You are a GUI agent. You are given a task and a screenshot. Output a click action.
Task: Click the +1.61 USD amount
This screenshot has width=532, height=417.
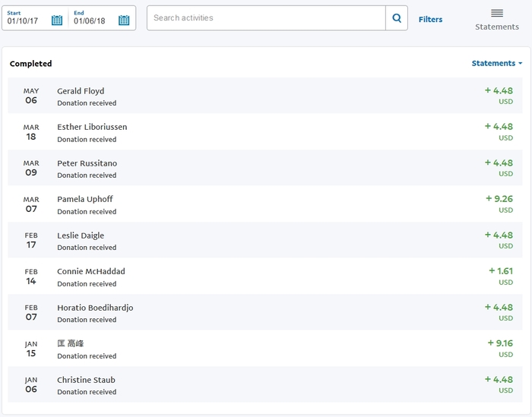tap(501, 271)
